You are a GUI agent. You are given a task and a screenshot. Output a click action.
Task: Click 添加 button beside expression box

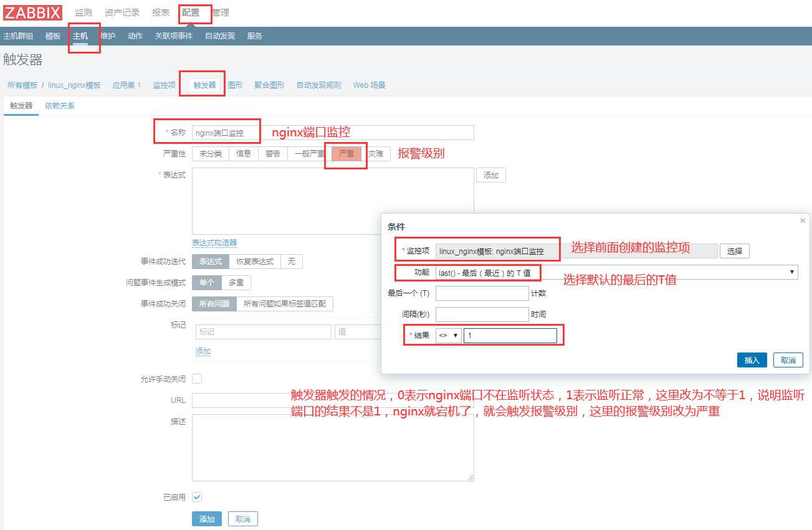(491, 176)
